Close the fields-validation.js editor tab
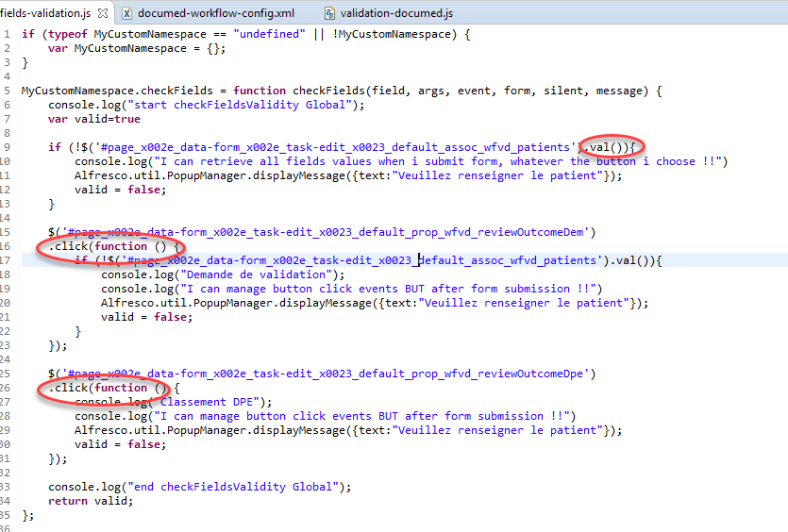 (102, 13)
